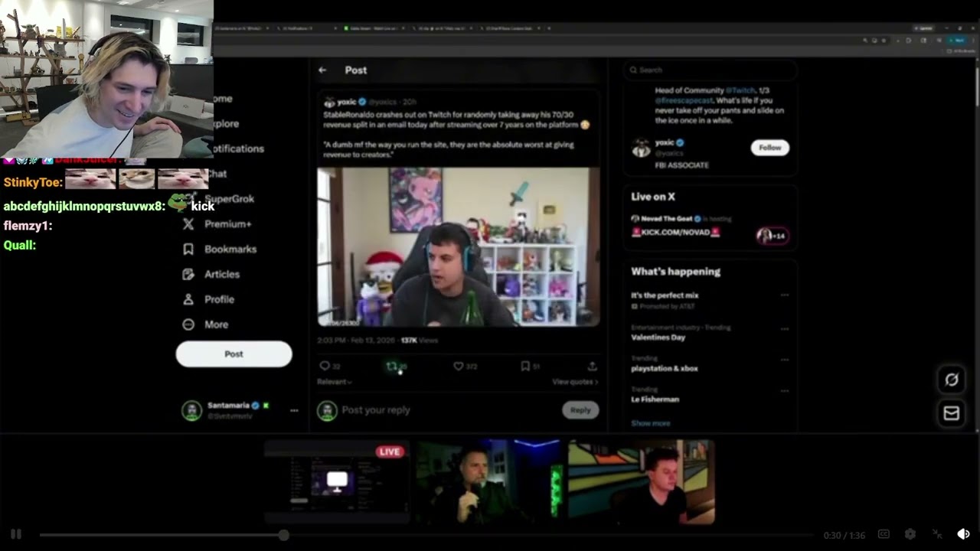This screenshot has width=980, height=551.
Task: Share the post via the share icon
Action: (592, 366)
